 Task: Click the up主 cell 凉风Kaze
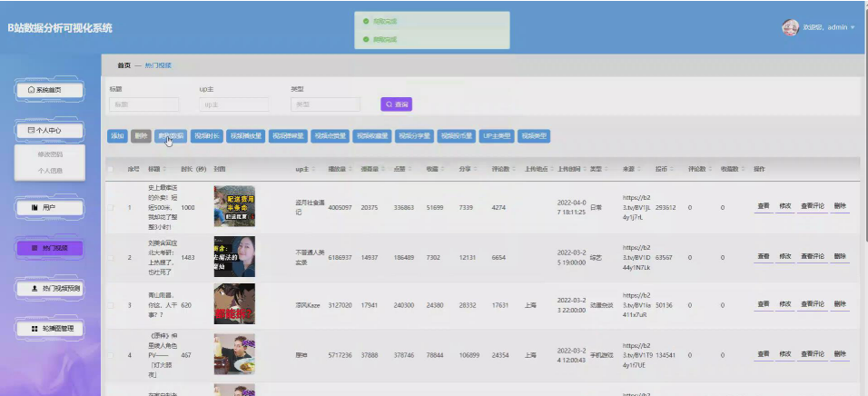(x=309, y=305)
